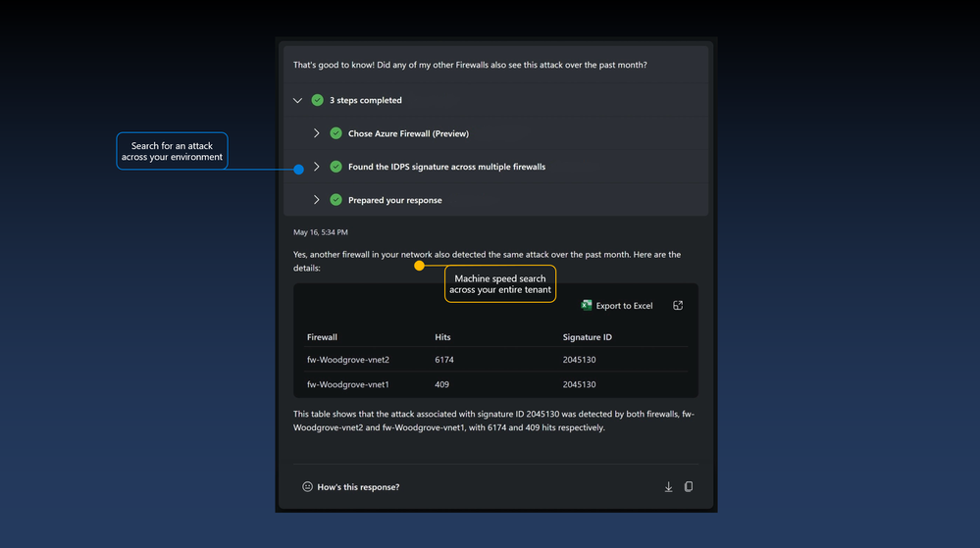Click the 6174 hits value
Viewport: 980px width, 548px height.
click(444, 360)
